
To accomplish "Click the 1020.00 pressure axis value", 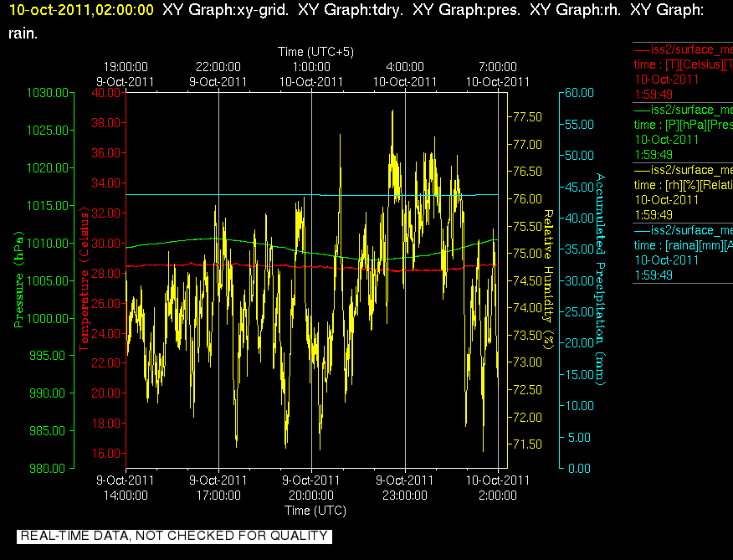I will (x=48, y=168).
